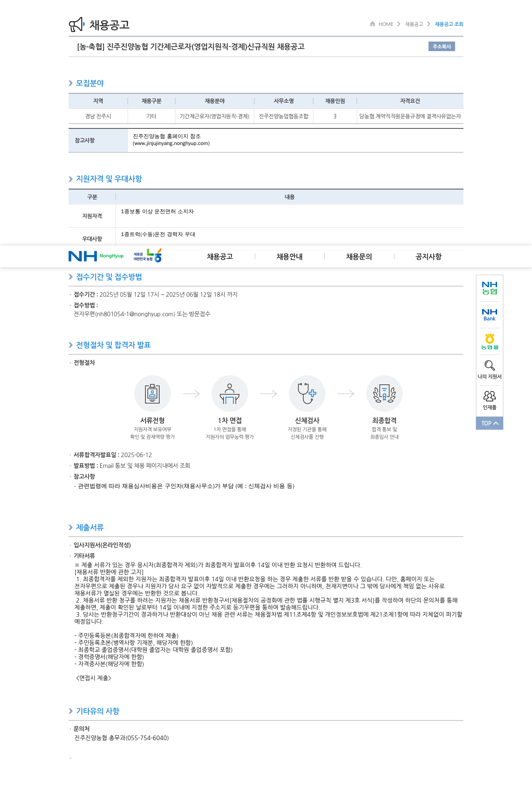Screen dimensions: 532x790
Task: Open the 농협몰 sidebar shortcut
Action: 490,342
